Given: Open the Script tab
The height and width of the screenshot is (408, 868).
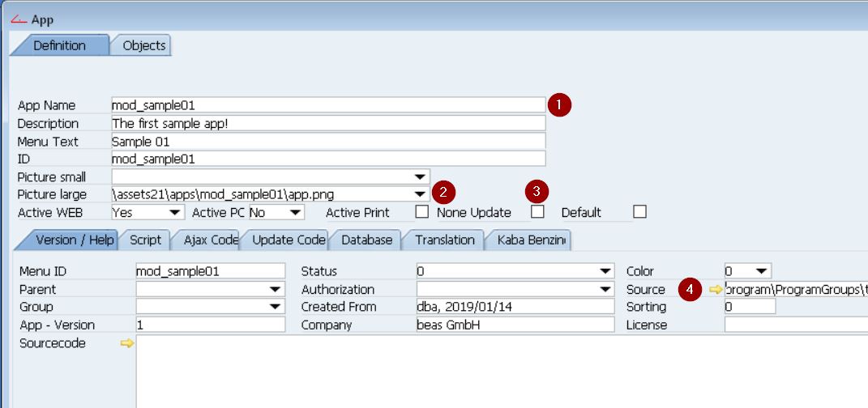Looking at the screenshot, I should click(x=145, y=240).
